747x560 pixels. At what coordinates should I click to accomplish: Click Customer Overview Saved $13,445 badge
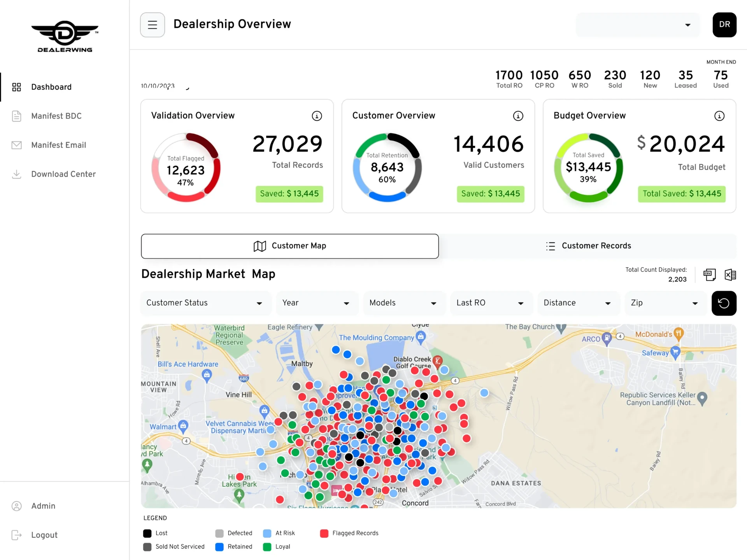pos(490,194)
